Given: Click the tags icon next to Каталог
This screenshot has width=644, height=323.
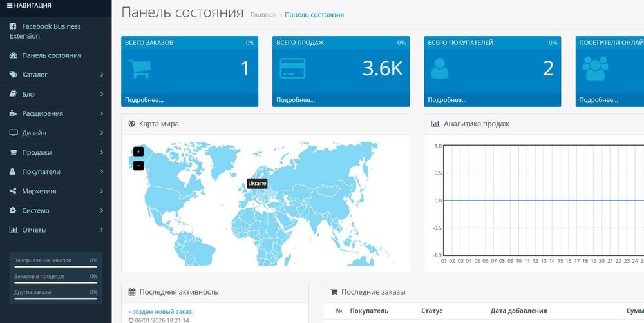Looking at the screenshot, I should click(x=14, y=75).
